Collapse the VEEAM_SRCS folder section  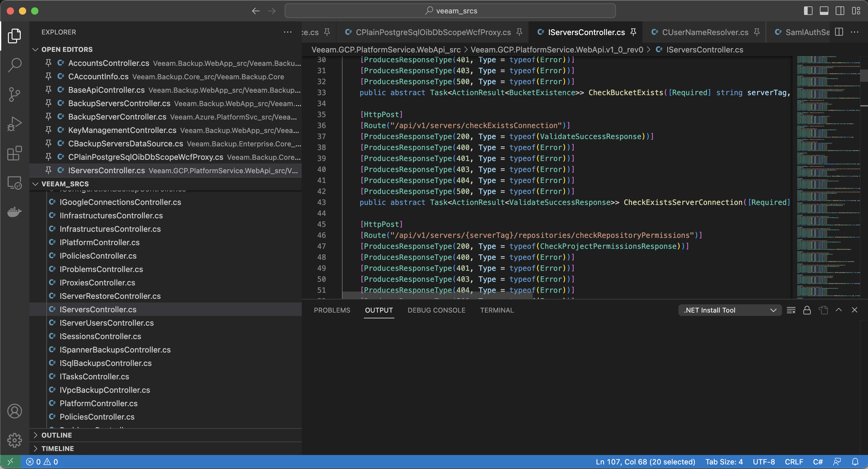(165, 184)
